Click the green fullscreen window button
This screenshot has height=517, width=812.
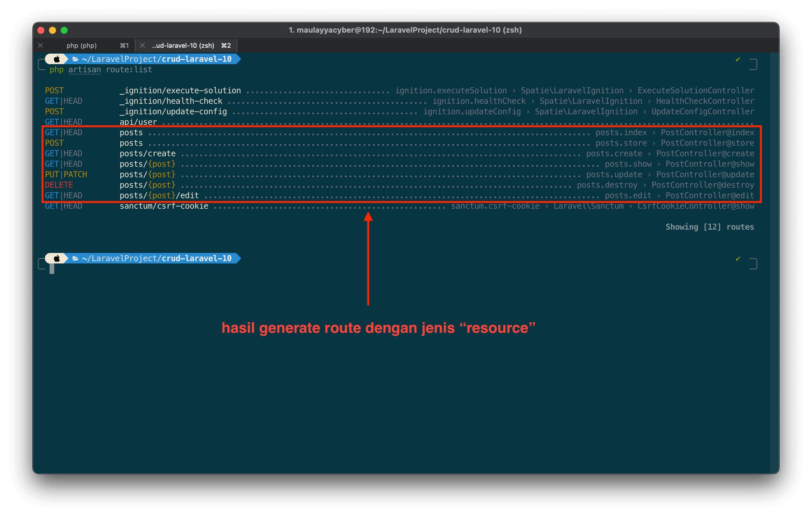point(64,30)
